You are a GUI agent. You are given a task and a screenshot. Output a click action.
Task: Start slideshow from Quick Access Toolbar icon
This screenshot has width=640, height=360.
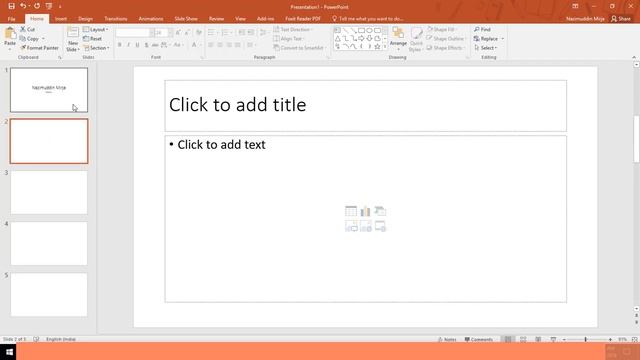pyautogui.click(x=49, y=6)
